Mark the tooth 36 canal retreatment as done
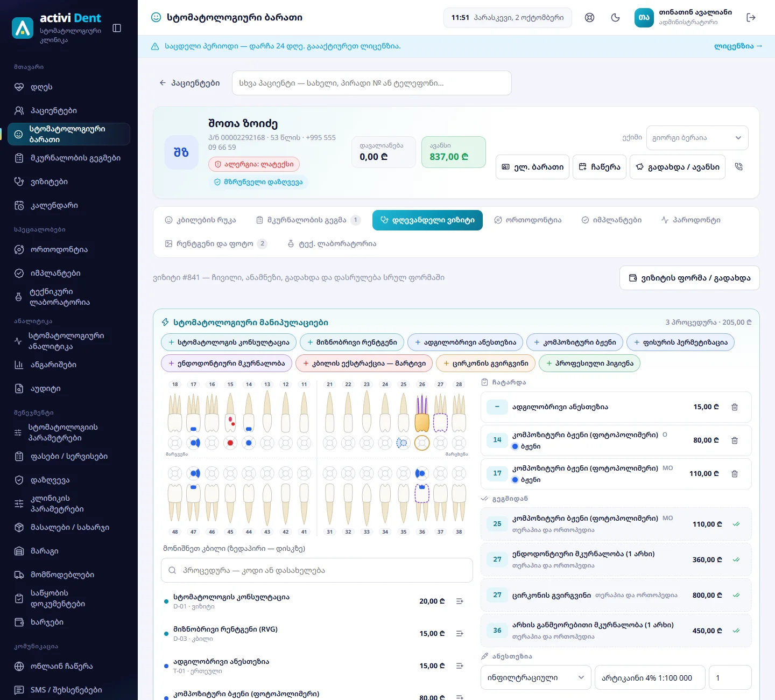 (x=736, y=631)
